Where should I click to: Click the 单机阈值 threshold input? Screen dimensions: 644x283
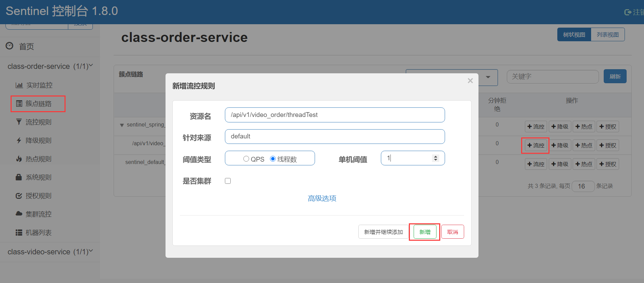pyautogui.click(x=413, y=158)
